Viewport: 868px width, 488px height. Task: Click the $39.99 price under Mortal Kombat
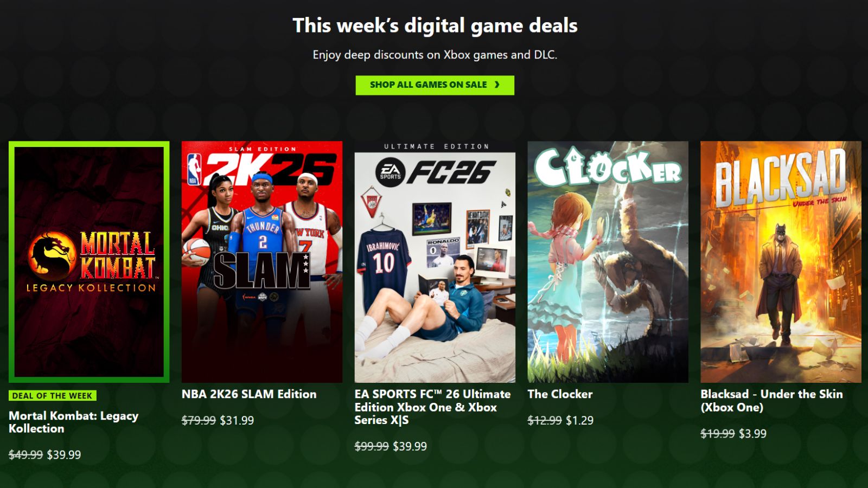click(64, 455)
